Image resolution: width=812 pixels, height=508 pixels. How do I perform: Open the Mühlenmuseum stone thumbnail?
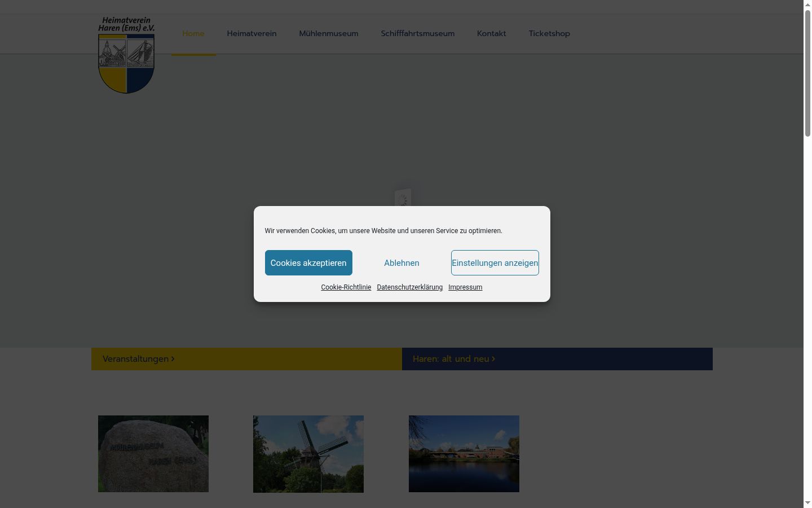pyautogui.click(x=153, y=454)
